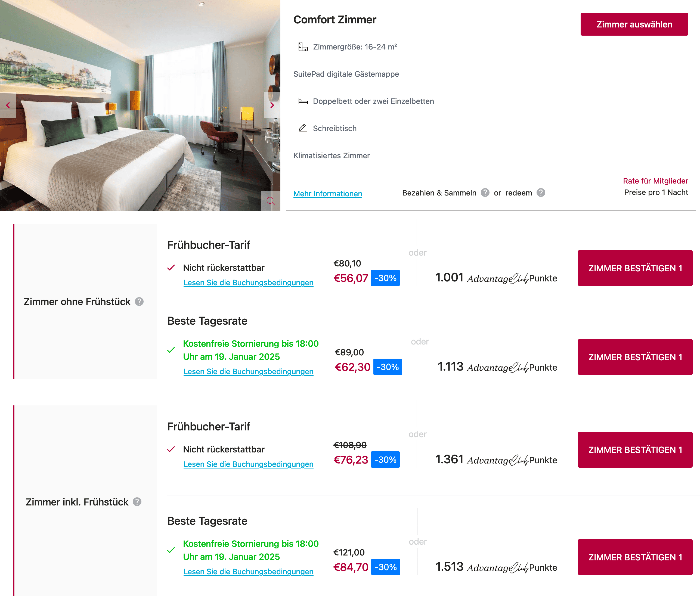
Task: Click the -30% badge beside €84,70
Action: [385, 567]
